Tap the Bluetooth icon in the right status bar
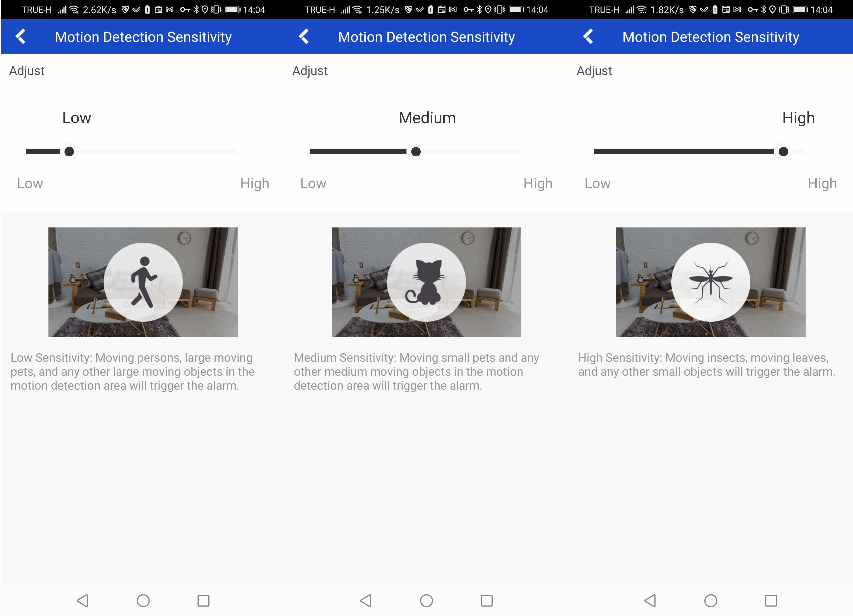The width and height of the screenshot is (853, 616). pyautogui.click(x=763, y=10)
